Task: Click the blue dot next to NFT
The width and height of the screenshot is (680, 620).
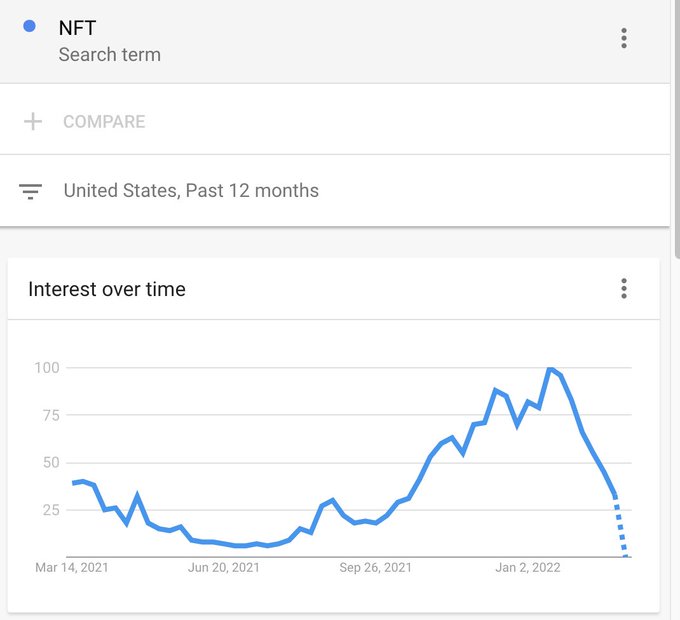Action: click(29, 26)
